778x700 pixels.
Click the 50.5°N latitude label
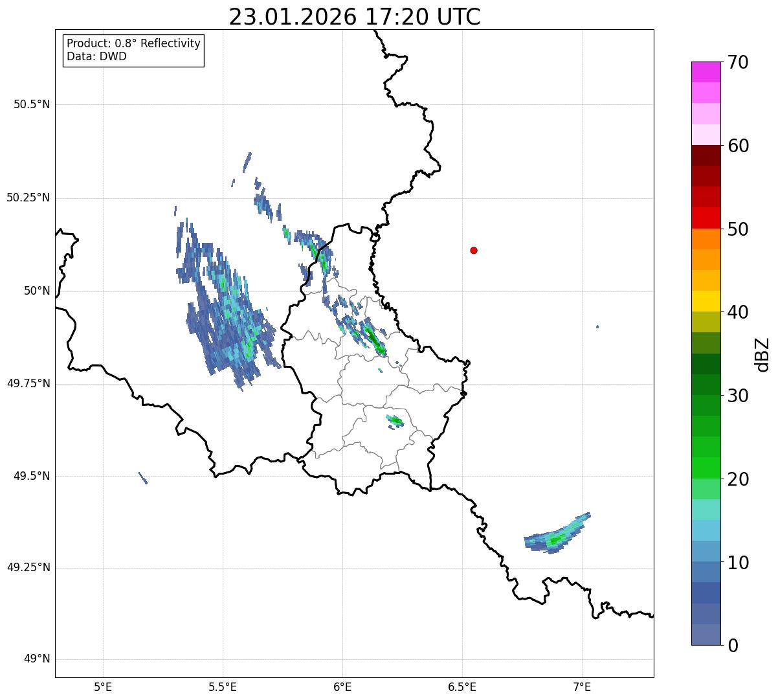[31, 104]
